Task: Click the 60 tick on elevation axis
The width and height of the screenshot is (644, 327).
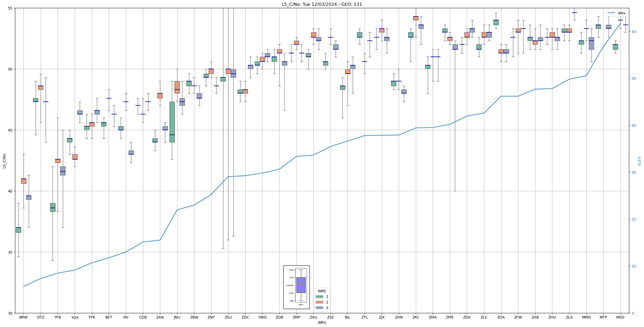Action: pyautogui.click(x=634, y=32)
